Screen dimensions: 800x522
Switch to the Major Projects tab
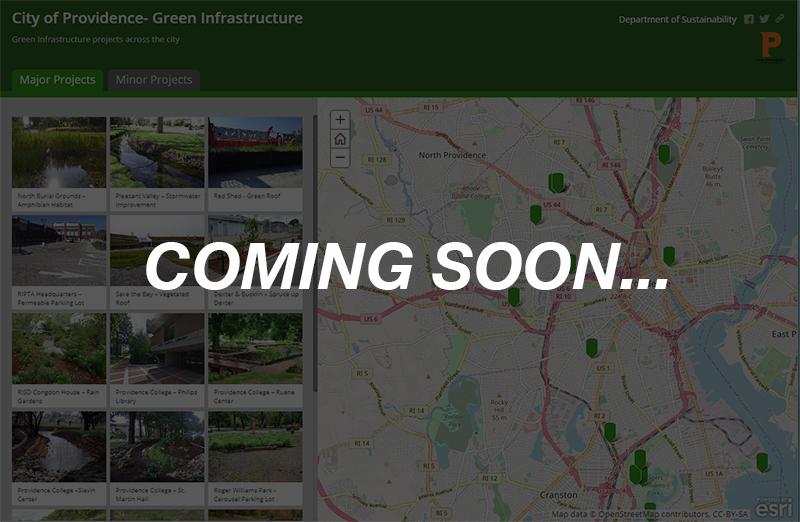58,80
